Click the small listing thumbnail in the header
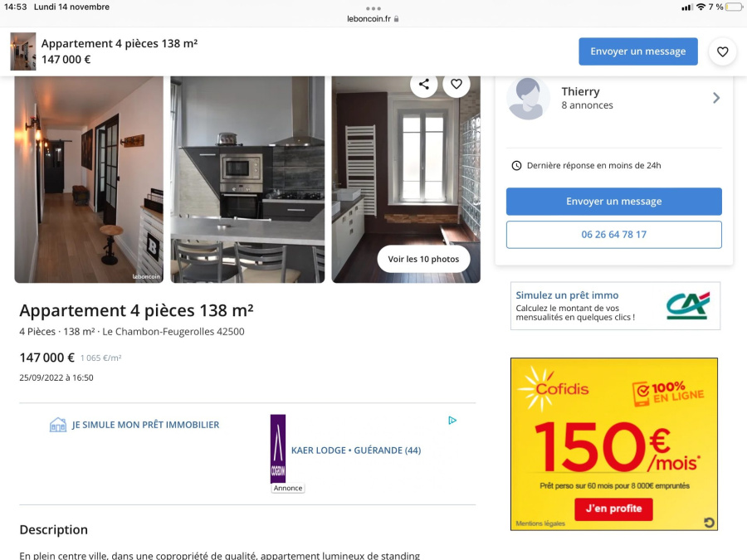 pos(23,51)
